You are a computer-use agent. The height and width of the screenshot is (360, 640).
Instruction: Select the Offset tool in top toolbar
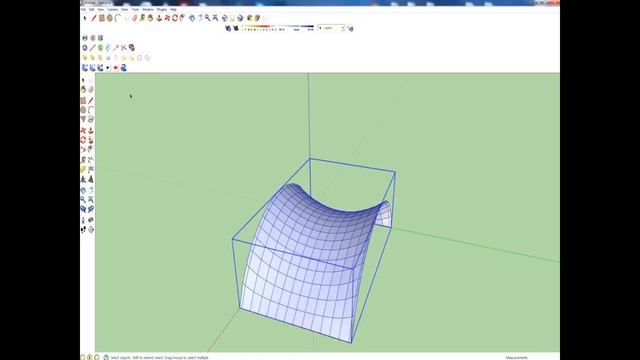(182, 18)
